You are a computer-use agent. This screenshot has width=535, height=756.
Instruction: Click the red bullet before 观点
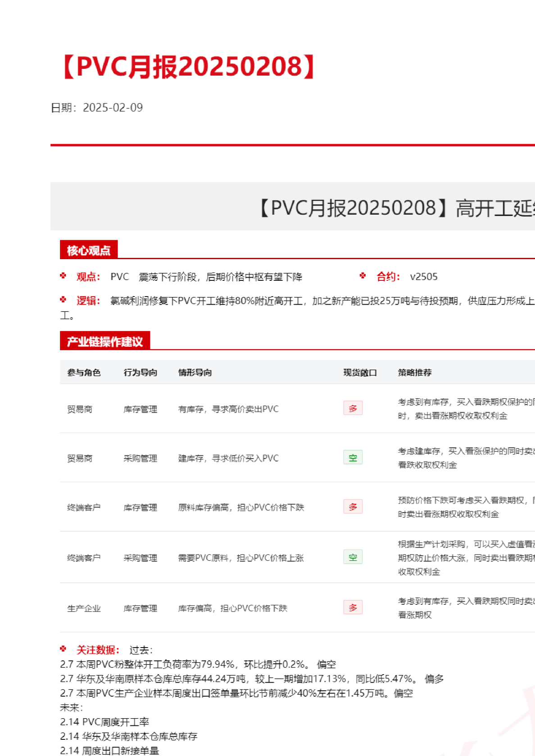pos(63,276)
